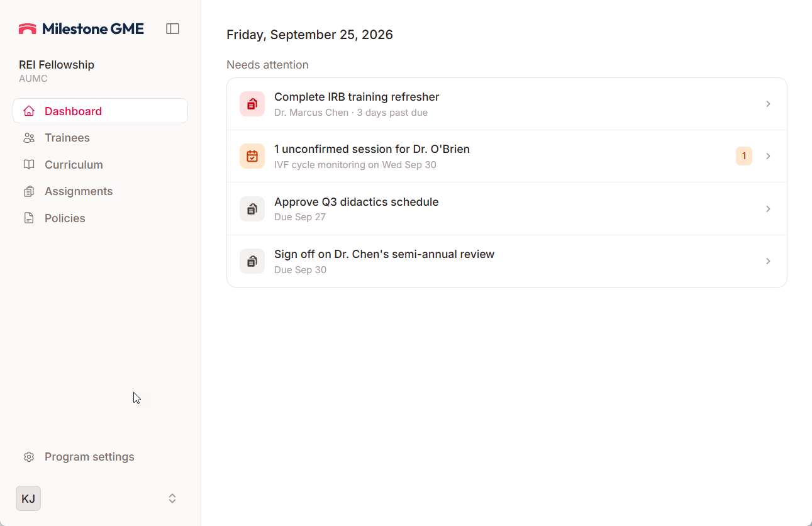Click the KJ user avatar
The image size is (812, 526).
click(x=28, y=498)
